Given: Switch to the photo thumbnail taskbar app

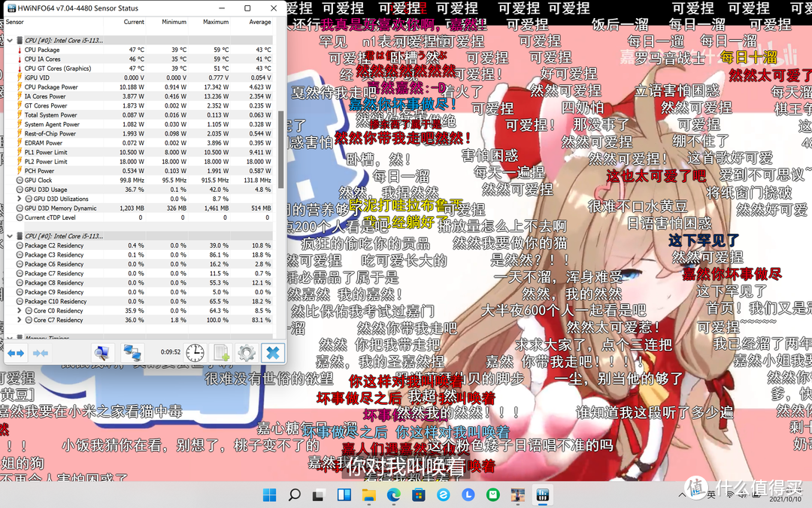Looking at the screenshot, I should (x=518, y=495).
